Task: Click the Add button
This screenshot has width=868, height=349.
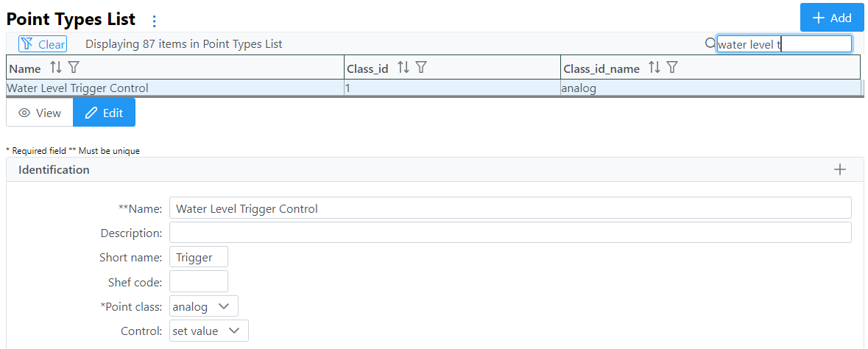Action: (832, 18)
